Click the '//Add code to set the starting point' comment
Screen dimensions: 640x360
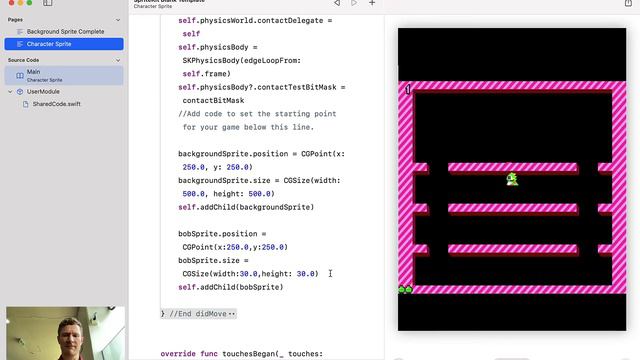click(257, 113)
